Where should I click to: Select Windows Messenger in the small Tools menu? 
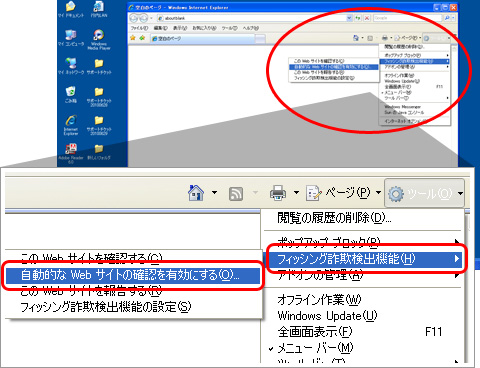(415, 107)
